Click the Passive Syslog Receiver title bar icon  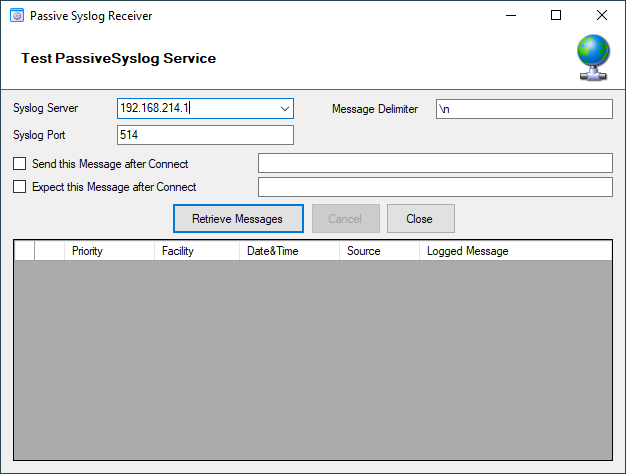[16, 16]
